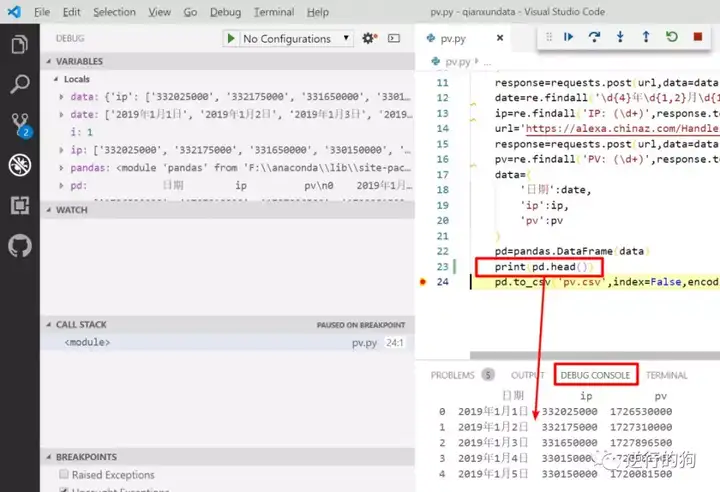The width and height of the screenshot is (720, 492).
Task: Switch to the TERMINAL panel tab
Action: point(666,375)
